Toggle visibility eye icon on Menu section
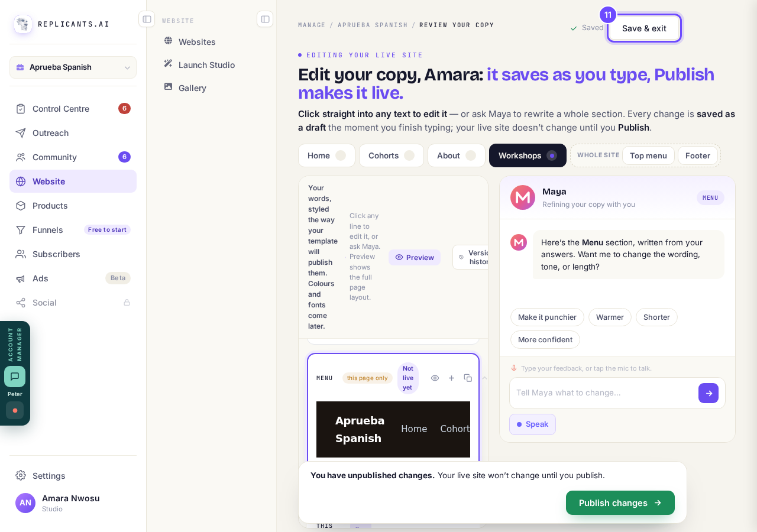Viewport: 757px width, 532px height. (435, 378)
